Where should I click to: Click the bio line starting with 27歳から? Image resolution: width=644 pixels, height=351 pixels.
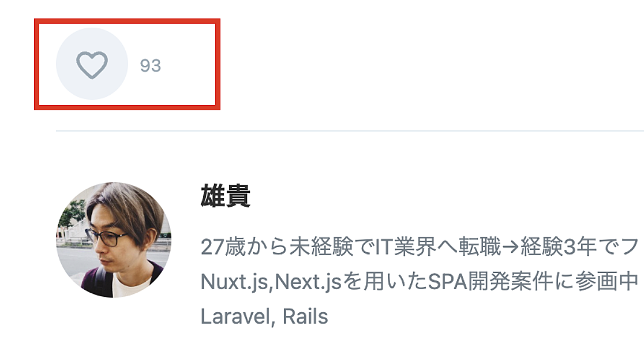(x=420, y=247)
